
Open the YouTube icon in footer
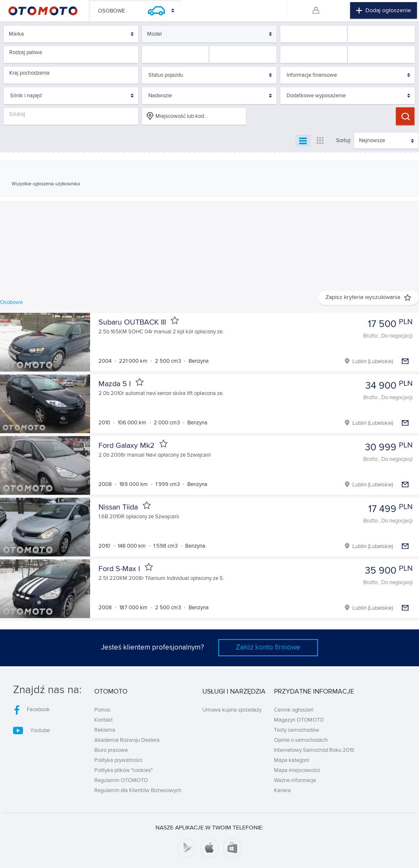(x=18, y=730)
